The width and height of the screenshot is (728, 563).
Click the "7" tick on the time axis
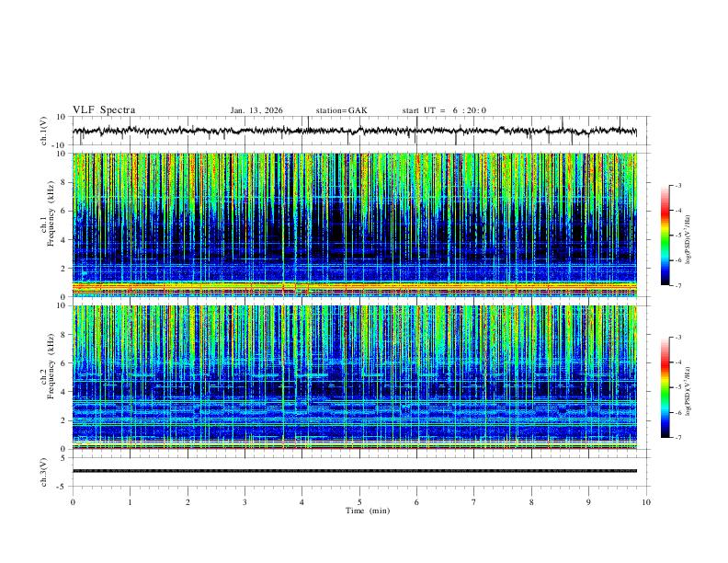[474, 502]
